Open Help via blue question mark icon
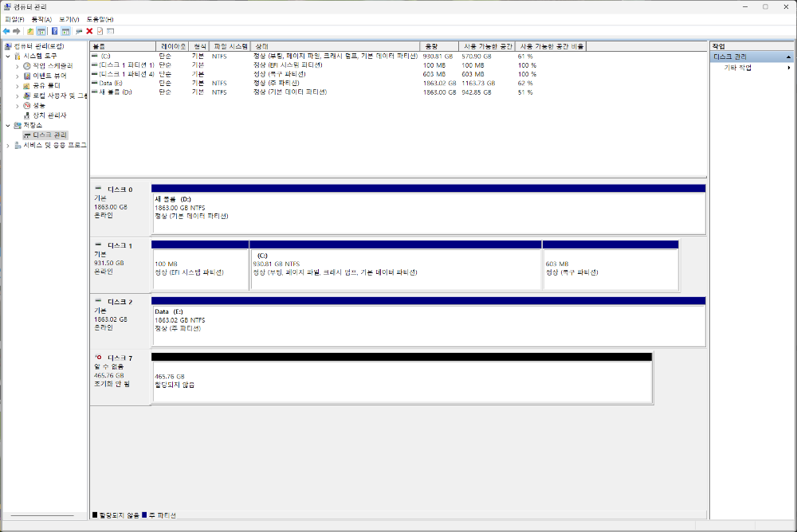797x532 pixels. coord(55,32)
